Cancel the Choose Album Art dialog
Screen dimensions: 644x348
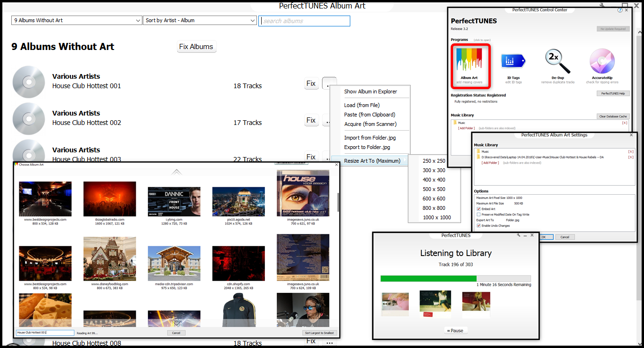point(176,333)
